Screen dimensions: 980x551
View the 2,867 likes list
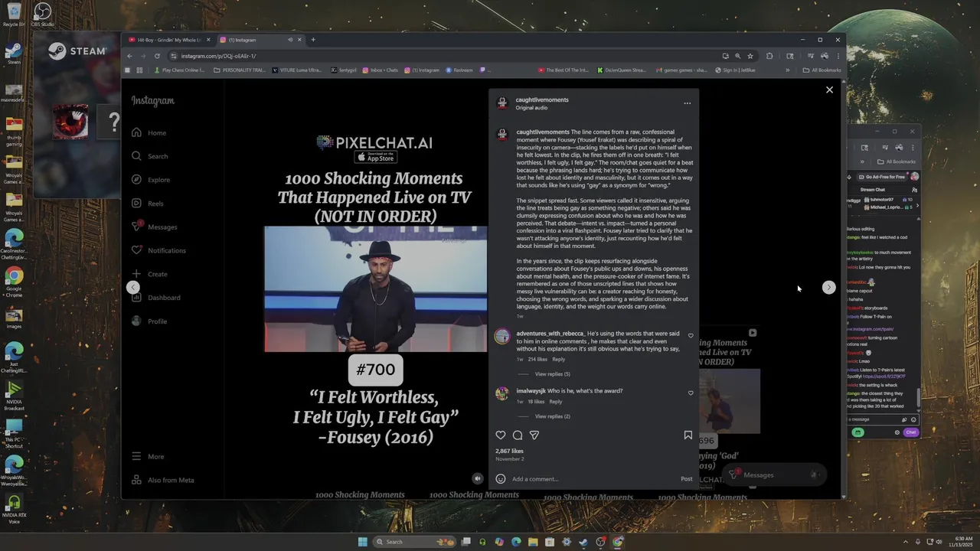point(509,451)
